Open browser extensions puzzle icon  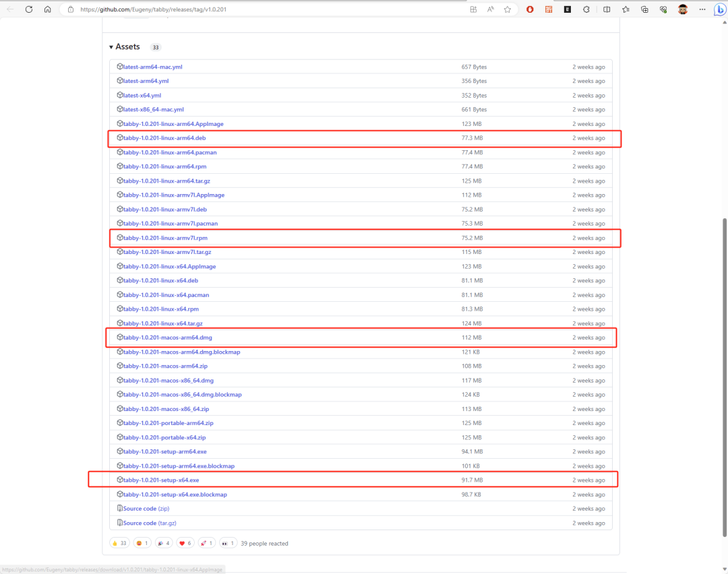point(586,9)
